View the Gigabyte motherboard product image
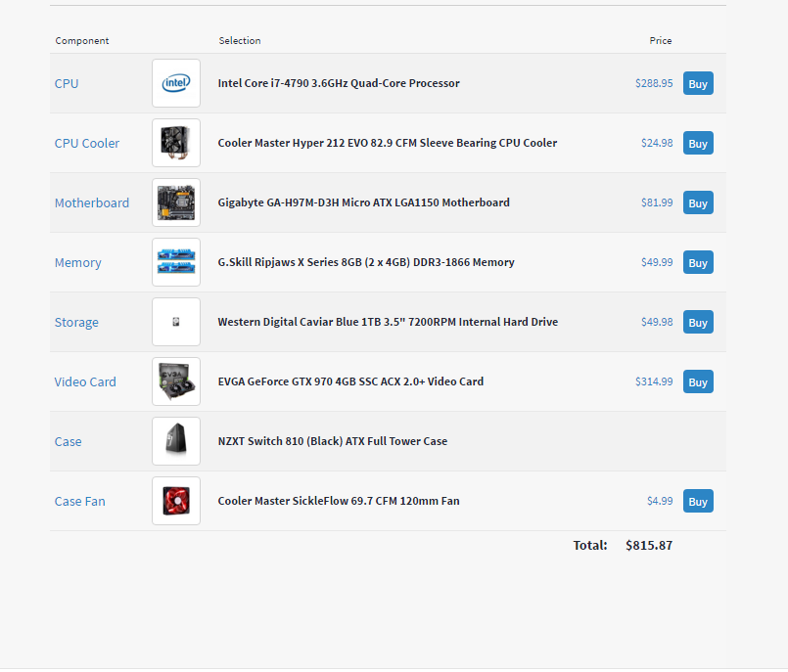This screenshot has height=672, width=788. pos(176,202)
